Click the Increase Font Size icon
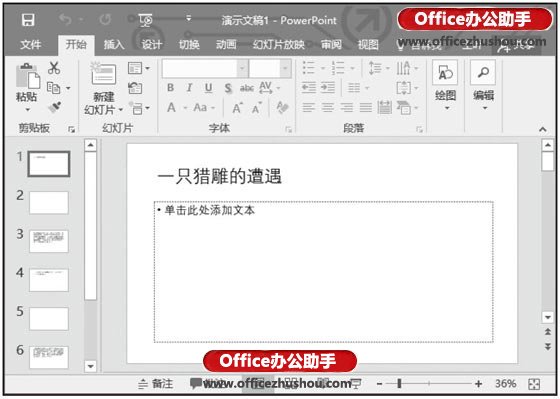The height and width of the screenshot is (399, 560). tap(237, 108)
